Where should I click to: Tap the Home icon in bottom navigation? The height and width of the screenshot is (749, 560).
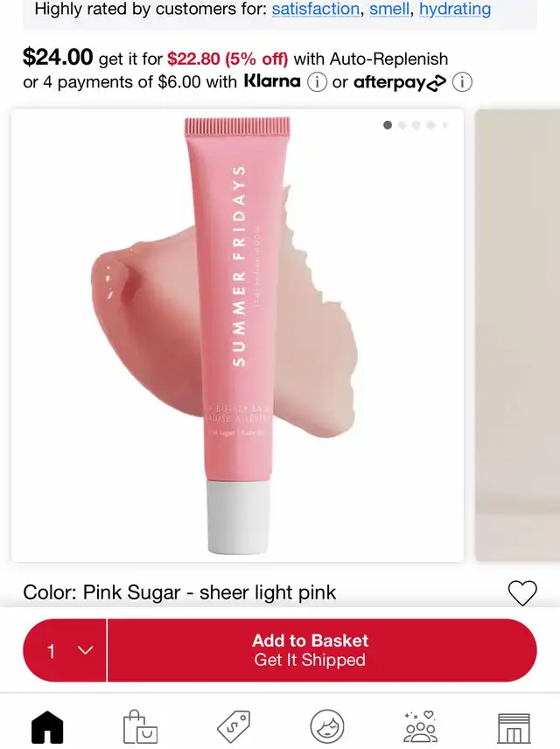[47, 727]
